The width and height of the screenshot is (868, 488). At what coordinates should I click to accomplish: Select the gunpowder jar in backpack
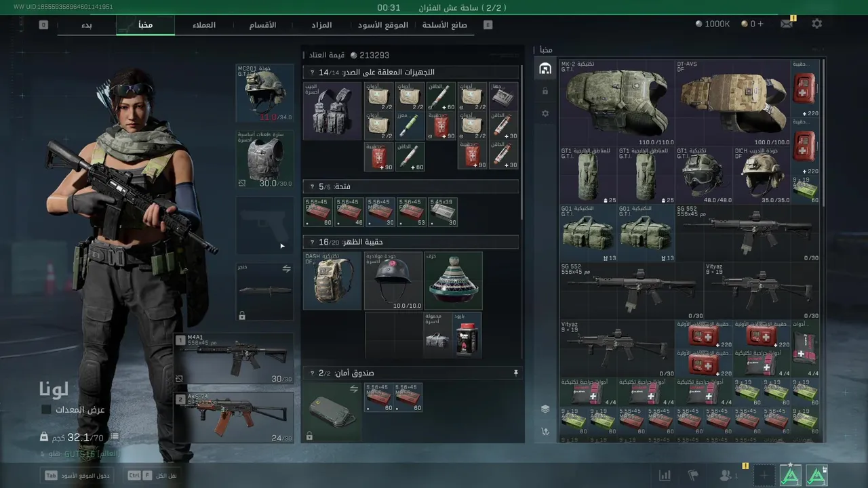(x=467, y=335)
